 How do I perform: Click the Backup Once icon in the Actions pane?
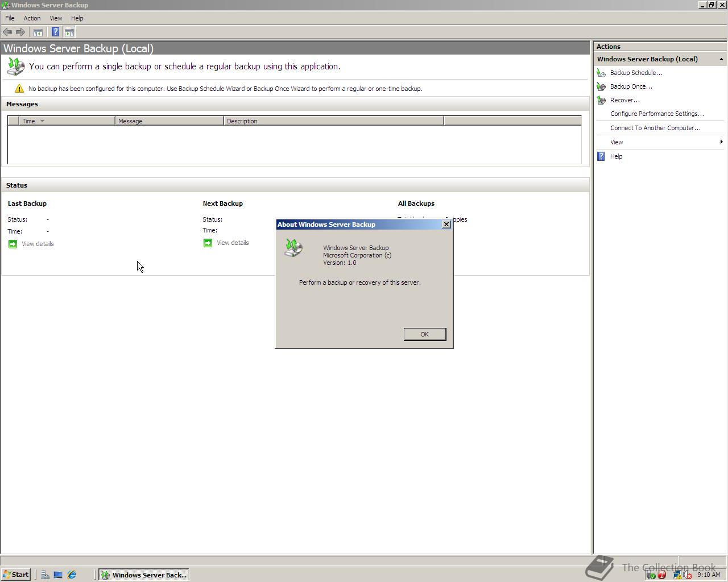tap(601, 86)
